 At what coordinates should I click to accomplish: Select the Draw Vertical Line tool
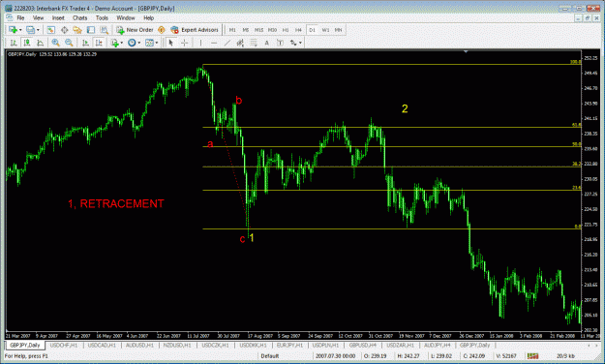coord(200,43)
